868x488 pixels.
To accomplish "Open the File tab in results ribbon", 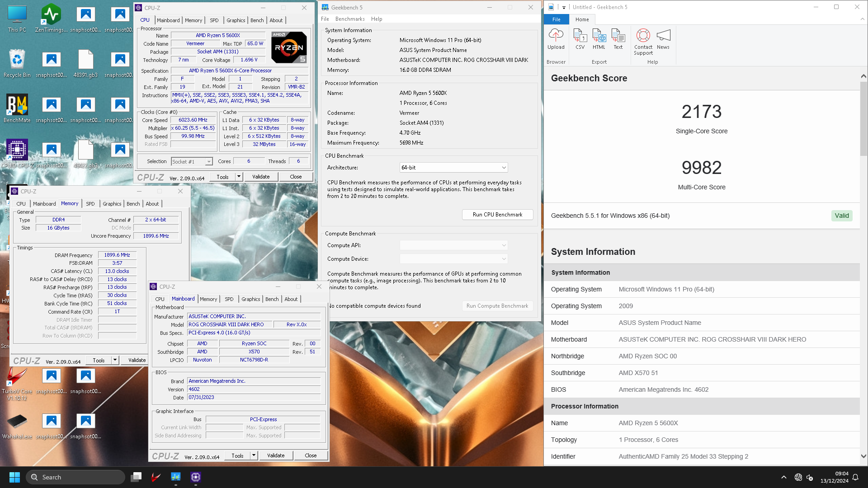I will coord(557,19).
